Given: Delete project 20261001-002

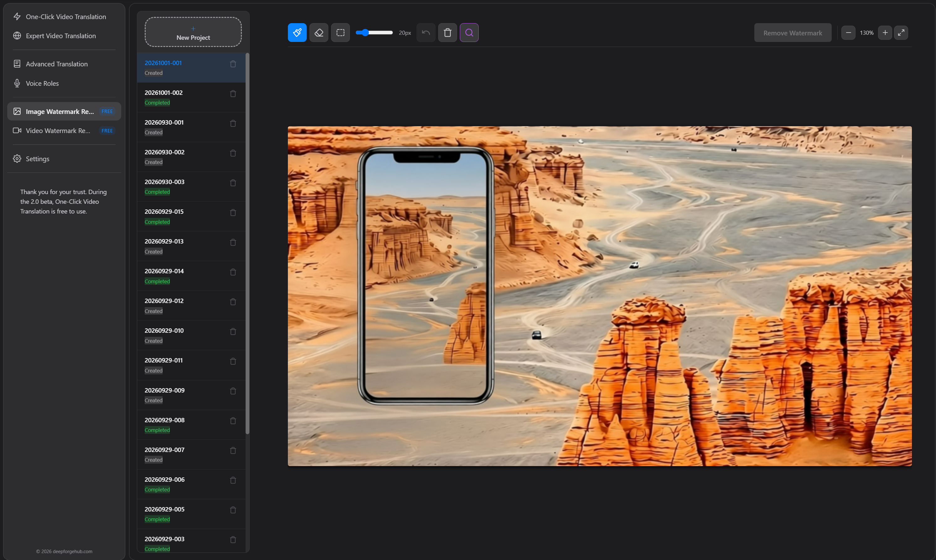Looking at the screenshot, I should [233, 94].
